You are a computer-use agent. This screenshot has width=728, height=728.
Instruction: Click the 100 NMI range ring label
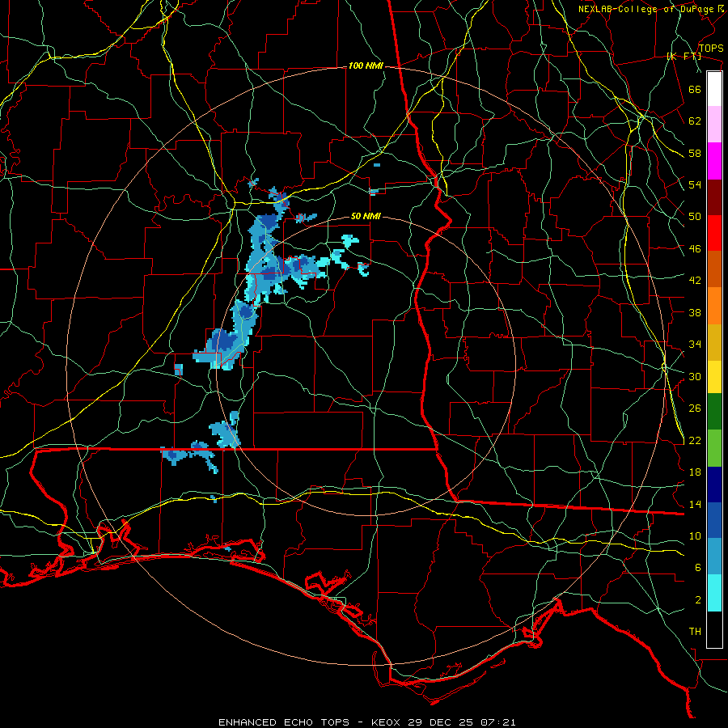click(366, 66)
